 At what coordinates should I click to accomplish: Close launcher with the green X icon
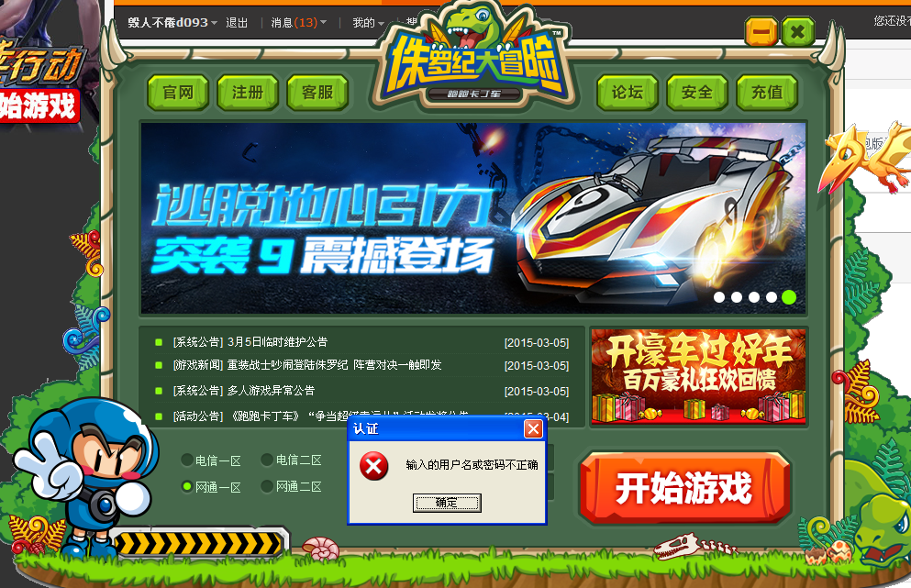coord(798,31)
